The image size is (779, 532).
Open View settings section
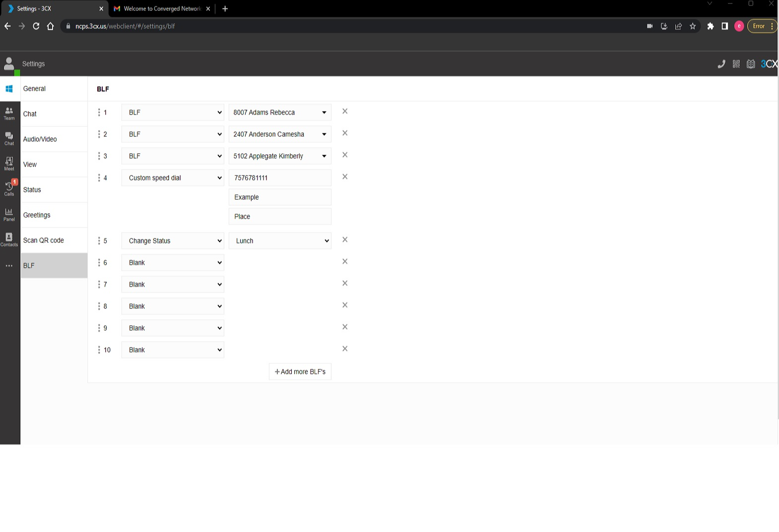tap(54, 165)
